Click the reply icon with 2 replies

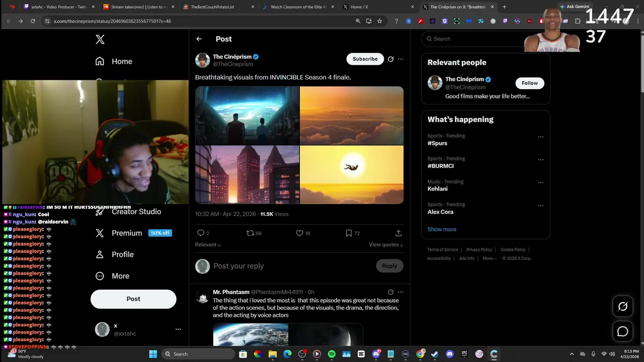click(203, 233)
